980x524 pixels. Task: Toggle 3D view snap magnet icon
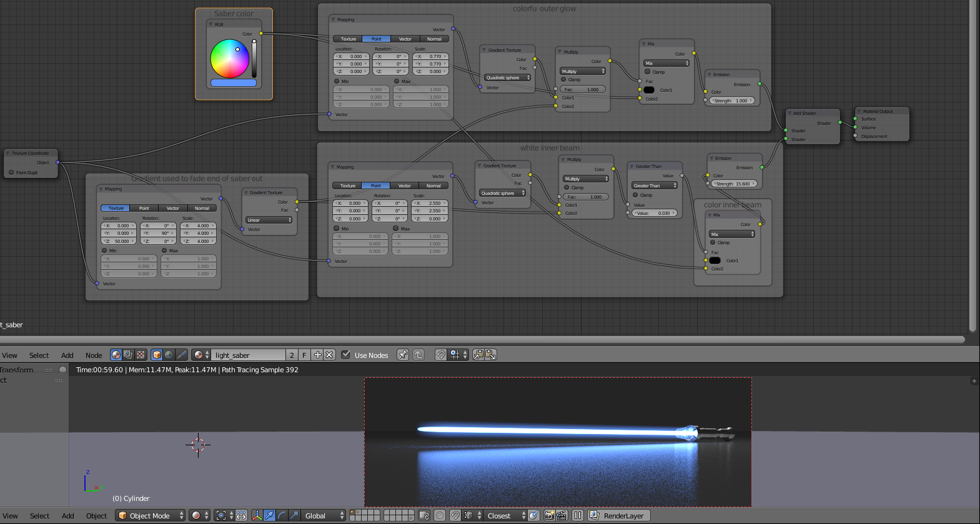(x=455, y=515)
